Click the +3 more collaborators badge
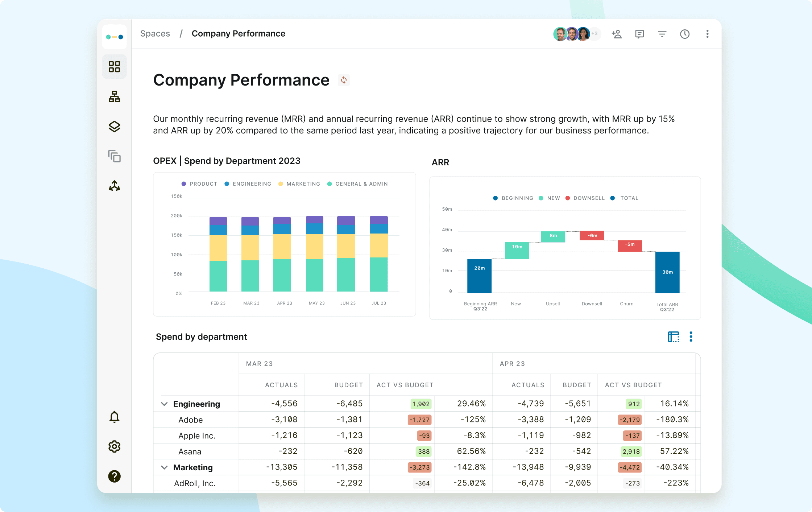Image resolution: width=812 pixels, height=512 pixels. coord(595,34)
